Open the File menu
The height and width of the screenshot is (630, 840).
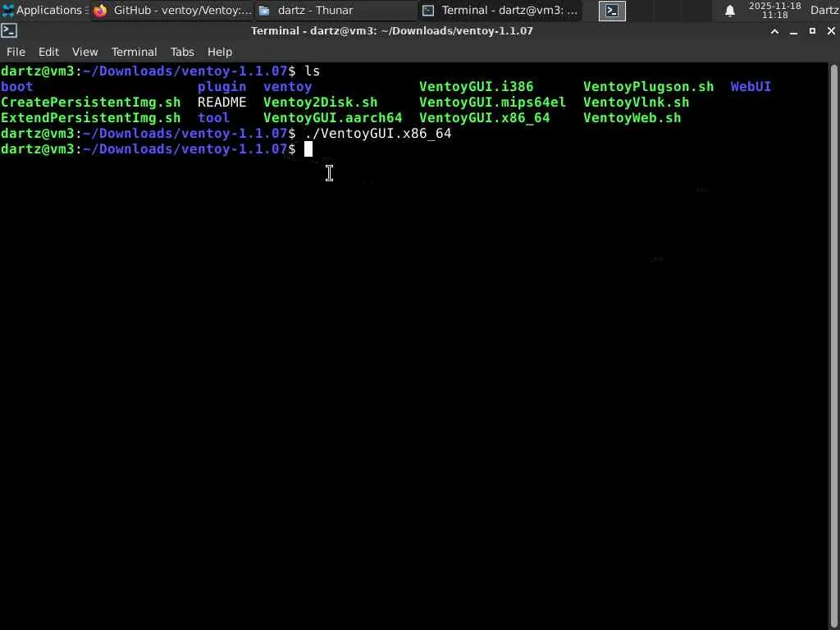[16, 52]
